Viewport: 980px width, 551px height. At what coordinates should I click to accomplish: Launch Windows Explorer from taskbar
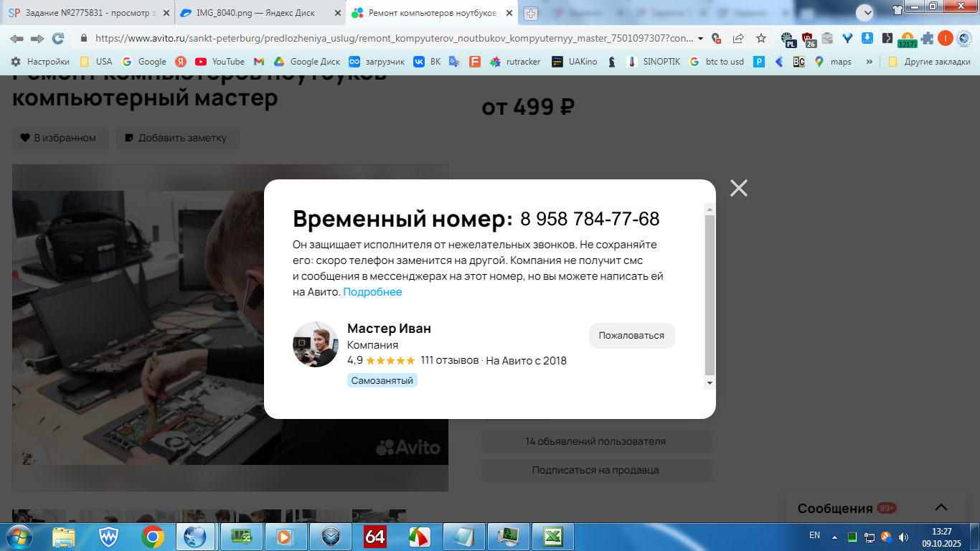pos(64,537)
